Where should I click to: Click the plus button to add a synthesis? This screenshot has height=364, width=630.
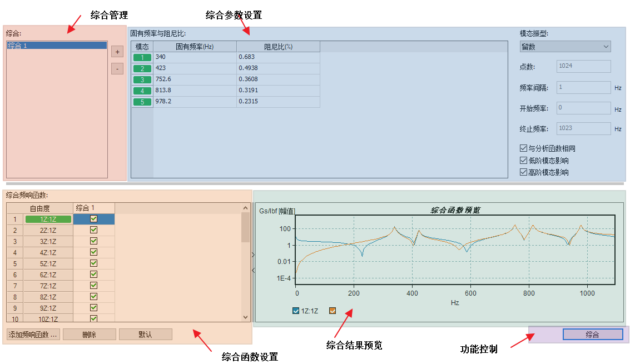[117, 52]
